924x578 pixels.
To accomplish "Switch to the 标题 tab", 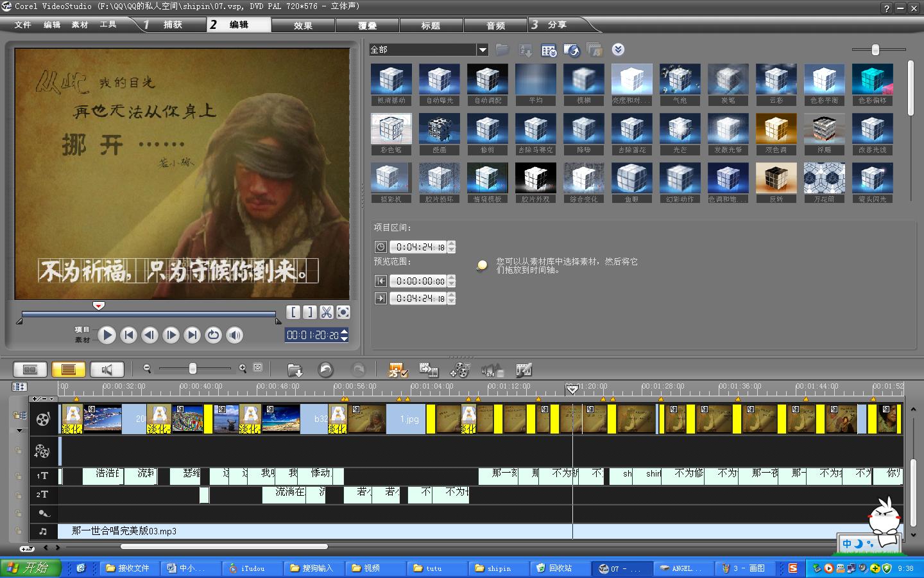I will [x=431, y=26].
